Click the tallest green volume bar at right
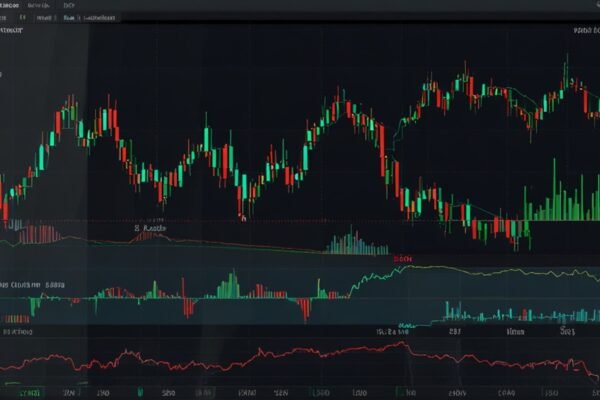 (x=554, y=189)
